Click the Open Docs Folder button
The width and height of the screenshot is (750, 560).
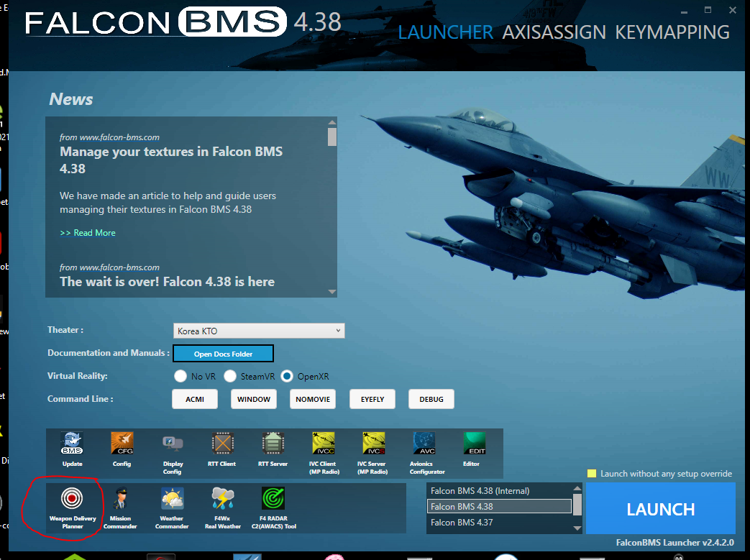pos(224,354)
